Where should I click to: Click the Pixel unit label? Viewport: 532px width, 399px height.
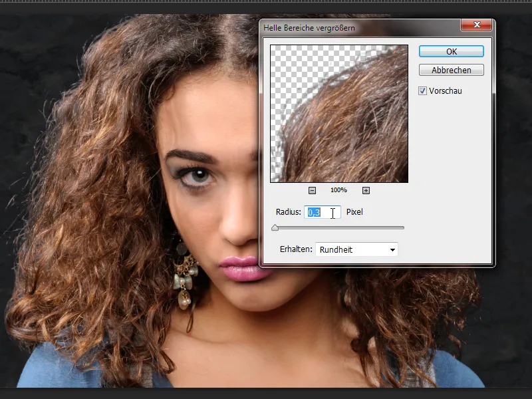[x=354, y=212]
